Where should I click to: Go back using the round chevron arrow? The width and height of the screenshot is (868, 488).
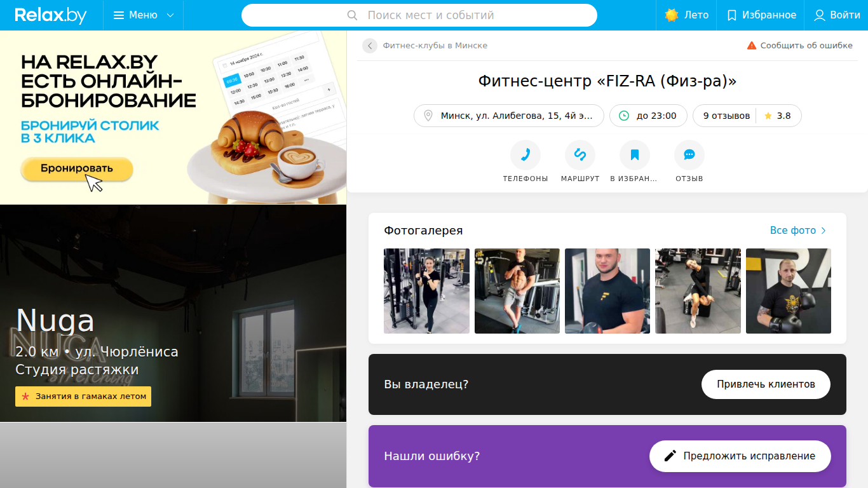click(370, 46)
